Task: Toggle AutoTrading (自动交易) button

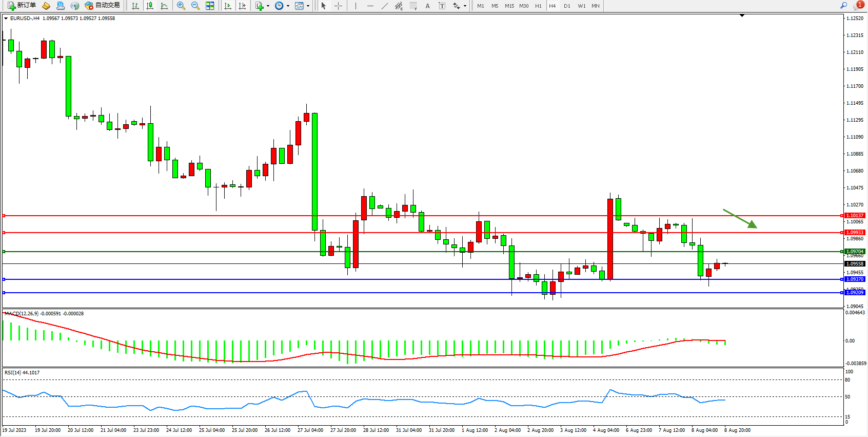Action: coord(102,6)
